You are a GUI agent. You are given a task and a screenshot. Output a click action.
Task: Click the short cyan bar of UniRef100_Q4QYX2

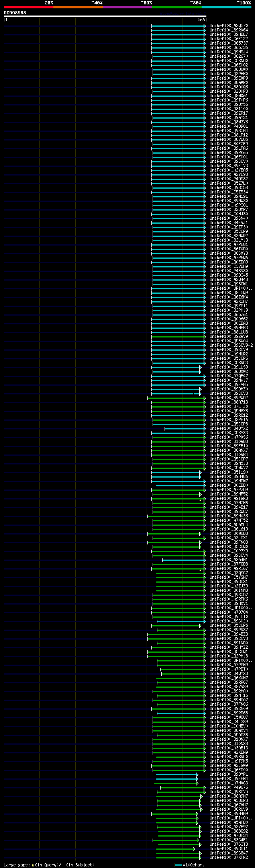(185, 429)
